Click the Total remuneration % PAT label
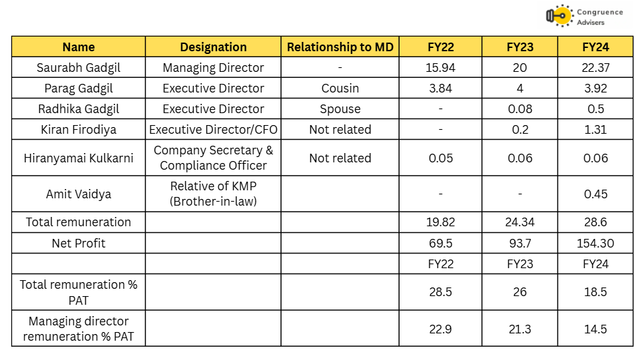 click(79, 292)
